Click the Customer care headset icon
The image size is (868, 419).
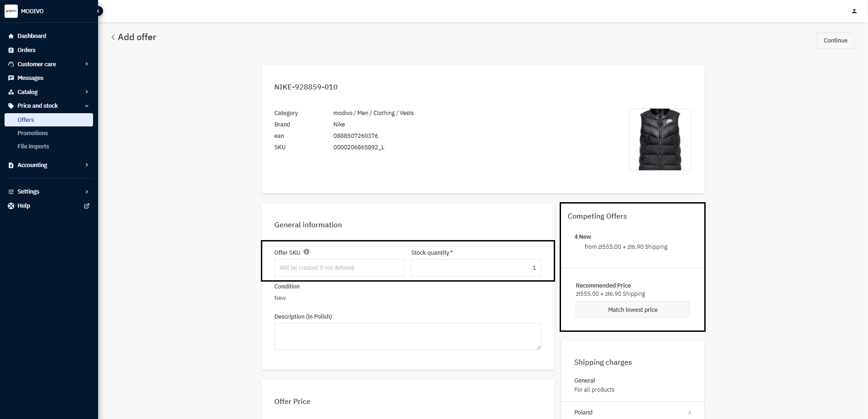click(11, 64)
